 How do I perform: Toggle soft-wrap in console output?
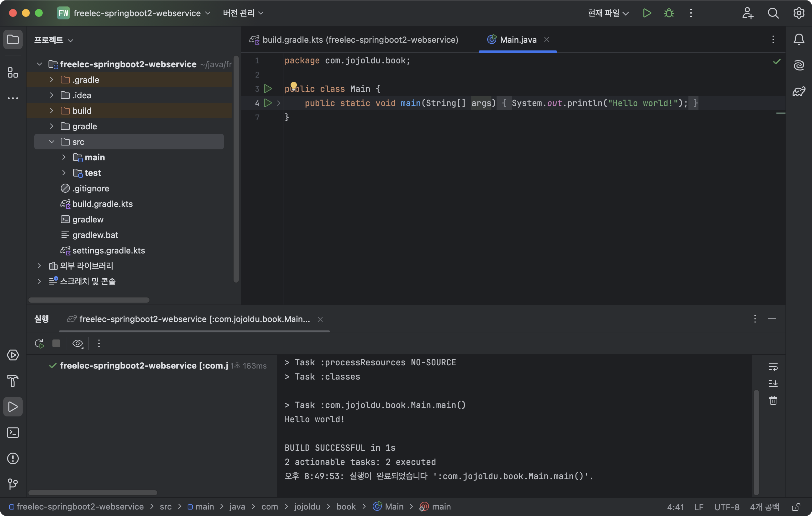click(773, 367)
